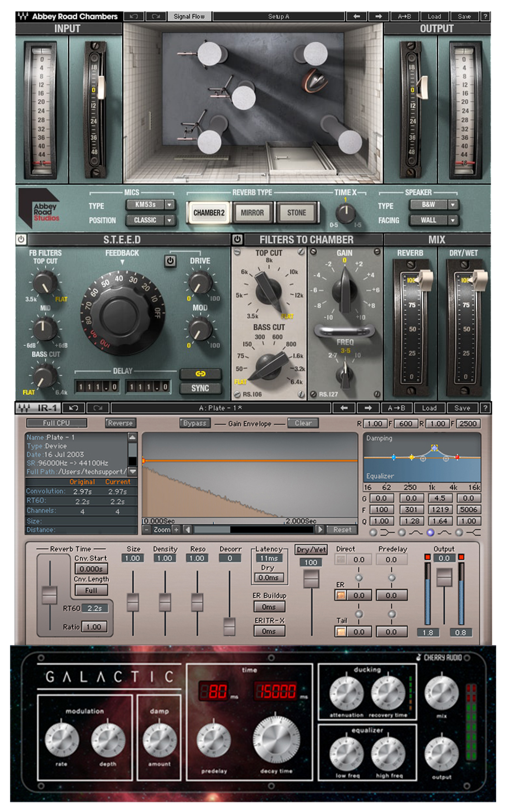Image resolution: width=511 pixels, height=812 pixels.
Task: Click Galactic predelay knob
Action: pos(214,739)
